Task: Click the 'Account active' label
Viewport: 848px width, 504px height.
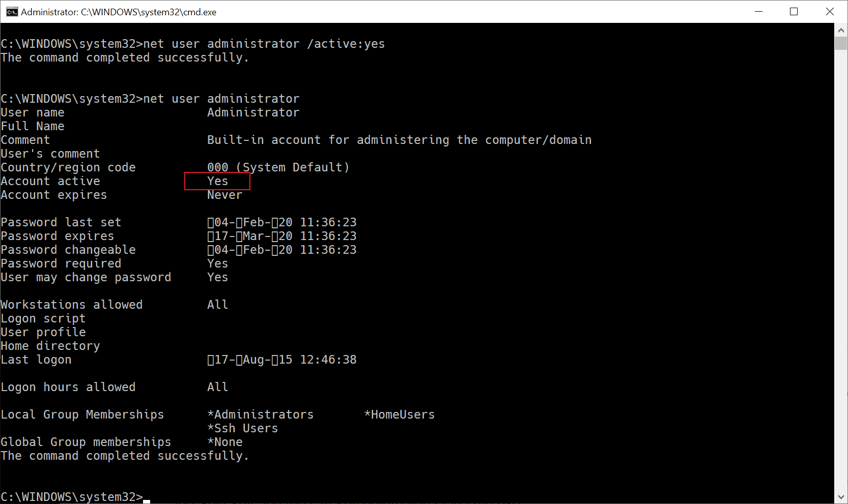Action: coord(50,181)
